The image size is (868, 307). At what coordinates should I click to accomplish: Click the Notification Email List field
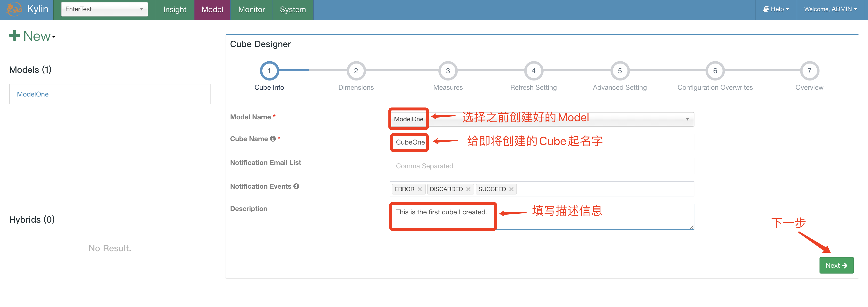point(541,166)
